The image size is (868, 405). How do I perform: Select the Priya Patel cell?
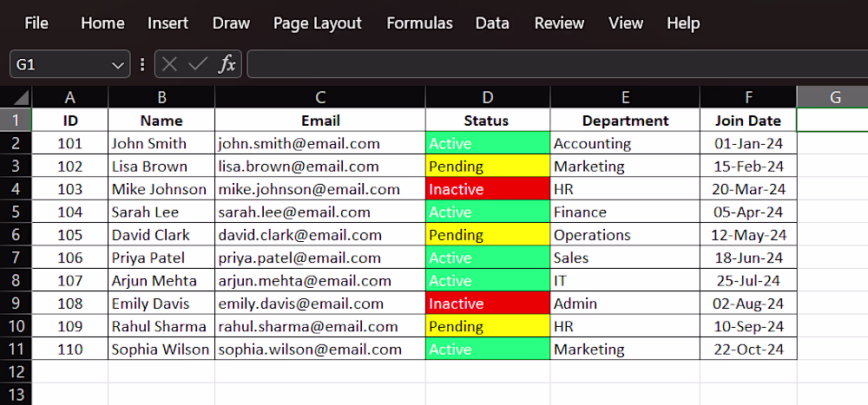pyautogui.click(x=161, y=258)
